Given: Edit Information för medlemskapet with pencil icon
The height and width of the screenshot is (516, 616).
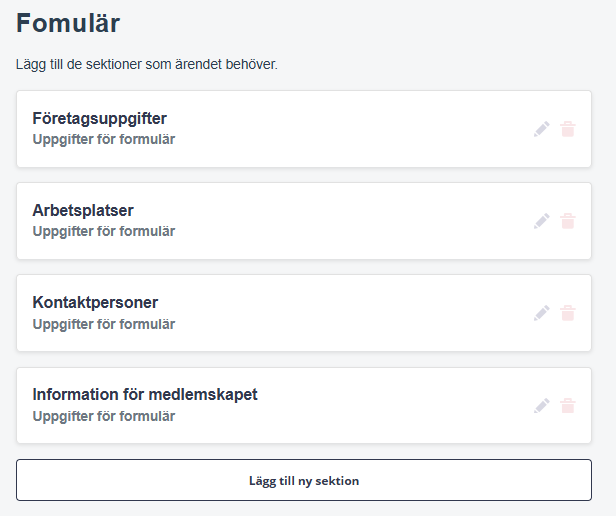Looking at the screenshot, I should [x=541, y=406].
